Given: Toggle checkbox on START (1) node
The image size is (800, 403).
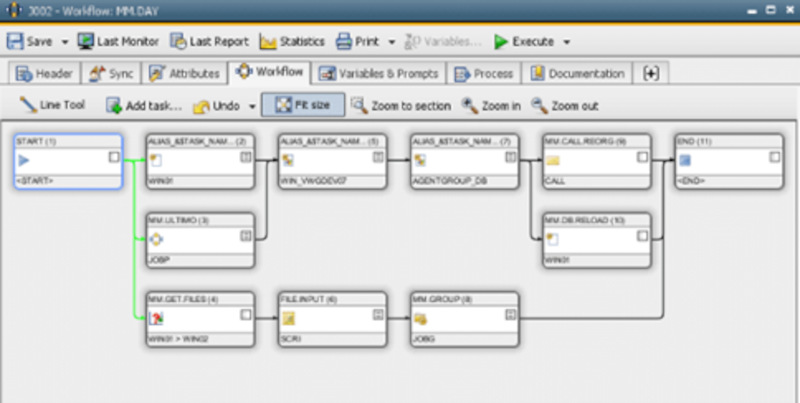Looking at the screenshot, I should tap(114, 158).
